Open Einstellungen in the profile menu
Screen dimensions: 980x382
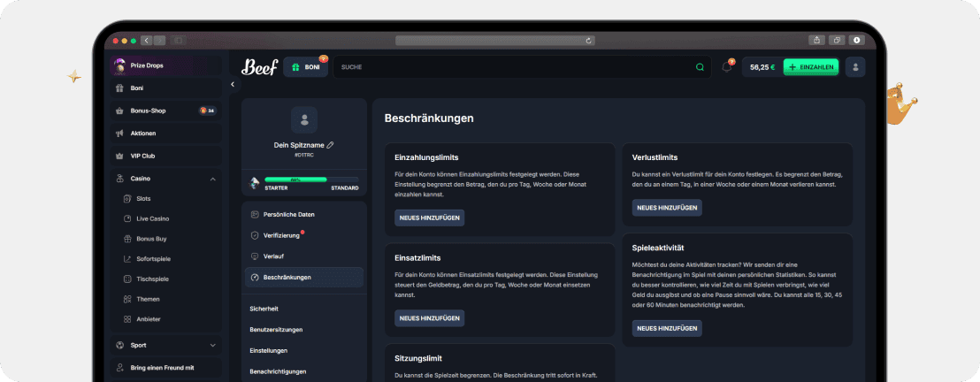(269, 351)
